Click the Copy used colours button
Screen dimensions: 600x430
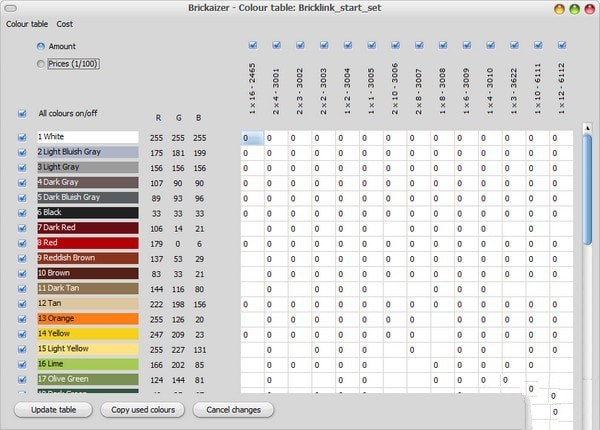pos(143,410)
